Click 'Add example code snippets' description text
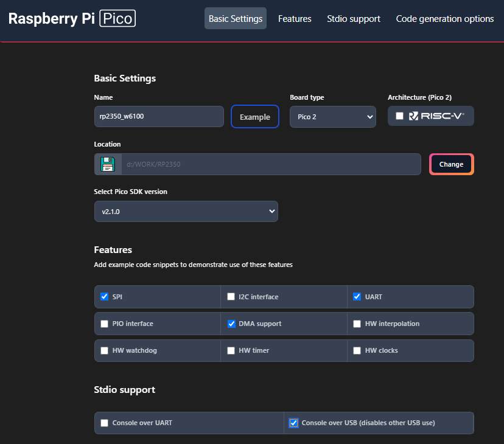Viewport: 504px width, 444px height. 193,265
